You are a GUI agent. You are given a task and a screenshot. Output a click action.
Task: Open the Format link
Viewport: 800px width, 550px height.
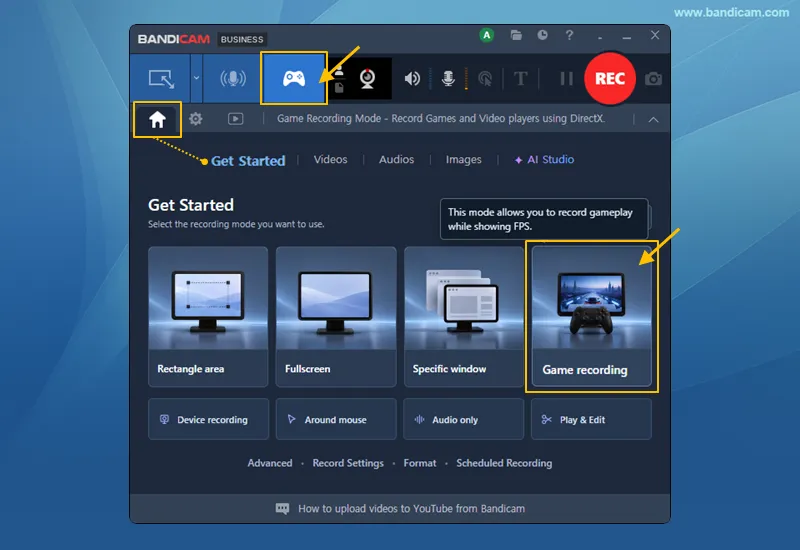(x=420, y=463)
